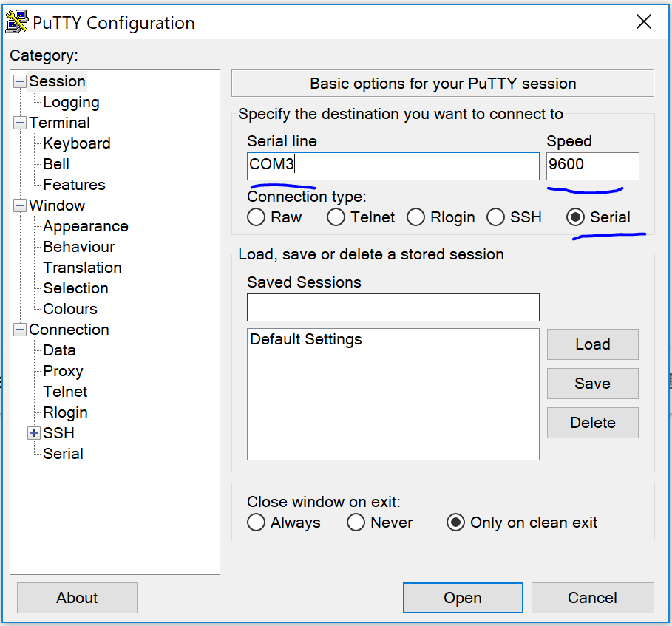
Task: Collapse the Window category node
Action: [20, 205]
